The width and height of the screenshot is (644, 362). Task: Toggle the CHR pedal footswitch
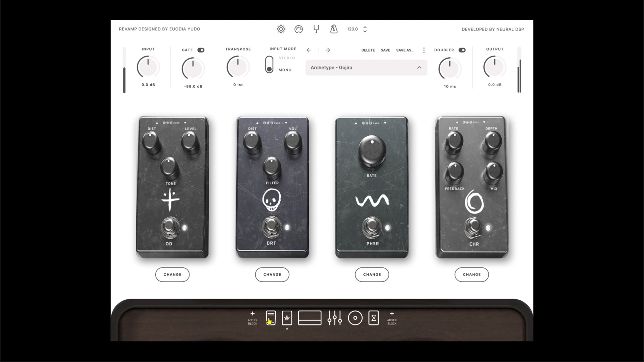[x=473, y=227]
